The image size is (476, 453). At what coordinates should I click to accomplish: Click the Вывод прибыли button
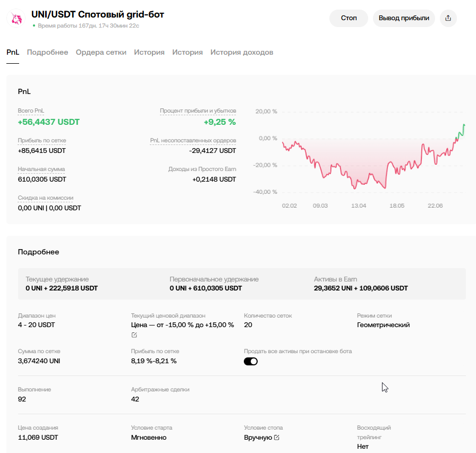coord(404,18)
